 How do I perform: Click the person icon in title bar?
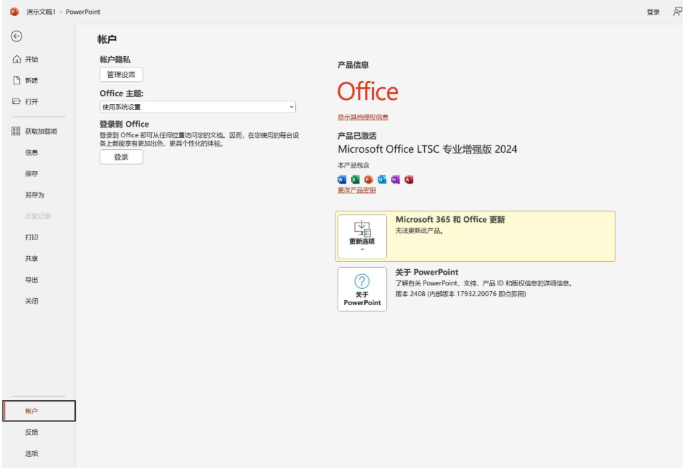pos(677,12)
